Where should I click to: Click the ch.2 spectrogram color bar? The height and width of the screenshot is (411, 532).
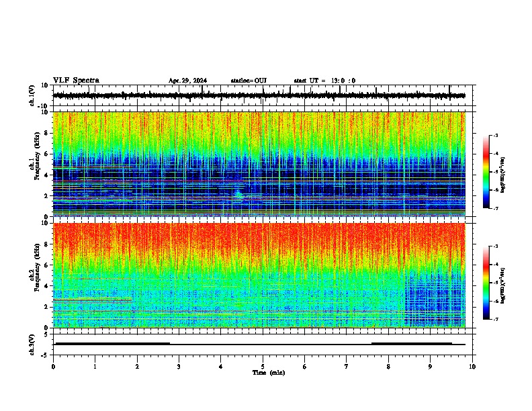pyautogui.click(x=486, y=283)
